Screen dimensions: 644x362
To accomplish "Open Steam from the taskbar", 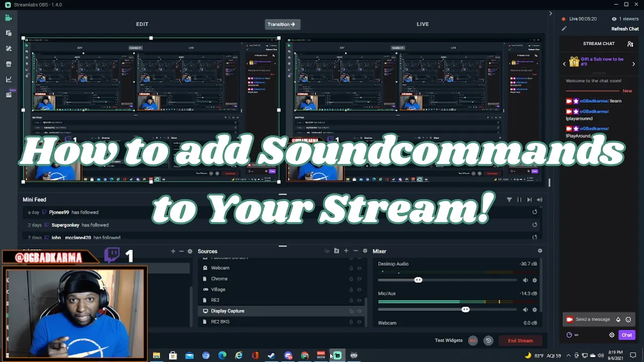I will [271, 355].
